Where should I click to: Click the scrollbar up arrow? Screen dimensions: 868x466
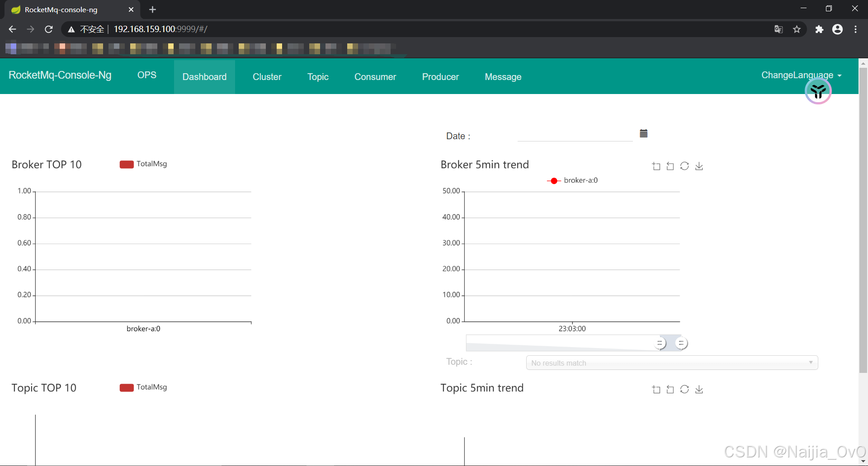[x=863, y=63]
